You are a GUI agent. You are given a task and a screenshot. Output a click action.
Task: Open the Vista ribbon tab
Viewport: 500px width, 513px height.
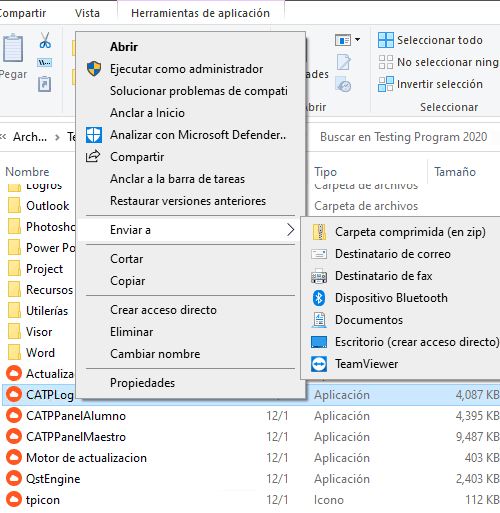[87, 13]
